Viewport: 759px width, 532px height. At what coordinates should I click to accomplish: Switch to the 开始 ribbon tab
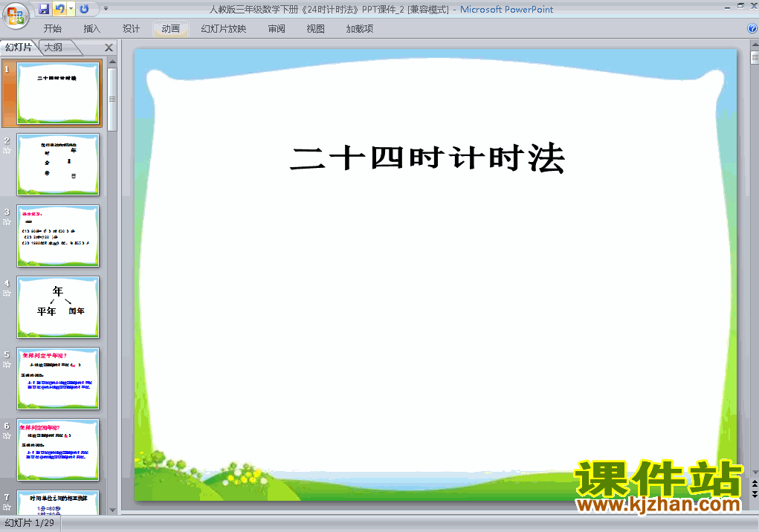(53, 29)
